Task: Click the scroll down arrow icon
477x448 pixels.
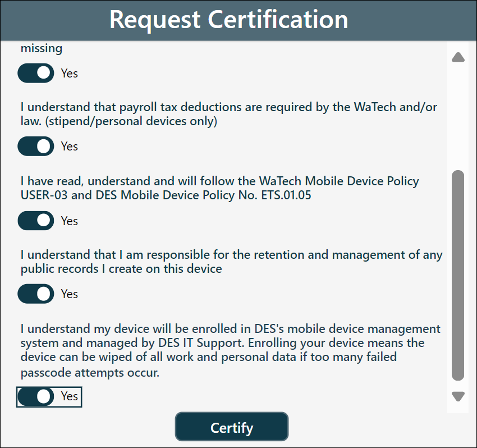Action: (x=458, y=396)
